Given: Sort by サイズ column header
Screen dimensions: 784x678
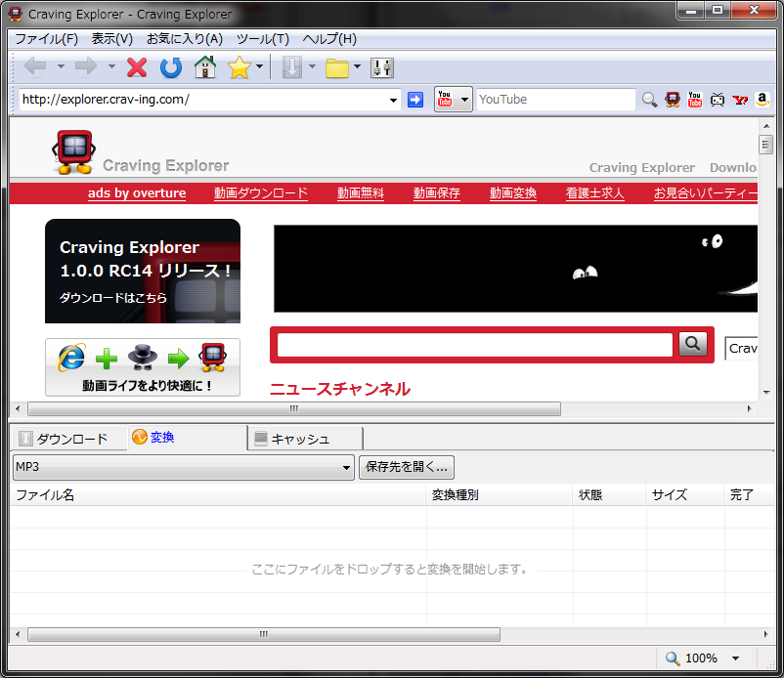Looking at the screenshot, I should coord(685,495).
